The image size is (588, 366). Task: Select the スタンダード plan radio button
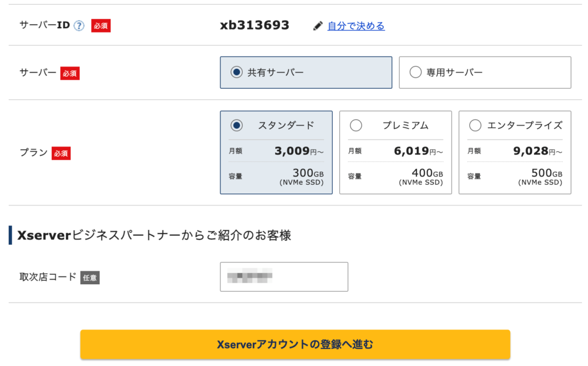click(x=236, y=125)
